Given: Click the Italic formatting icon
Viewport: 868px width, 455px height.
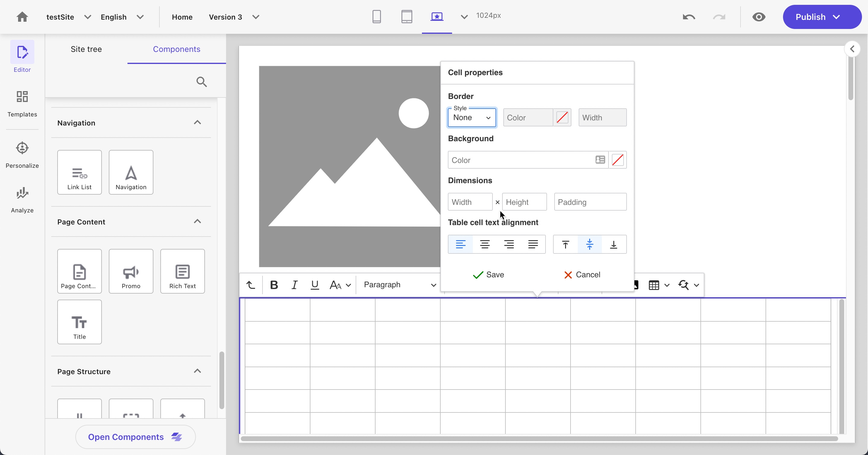Looking at the screenshot, I should tap(294, 285).
